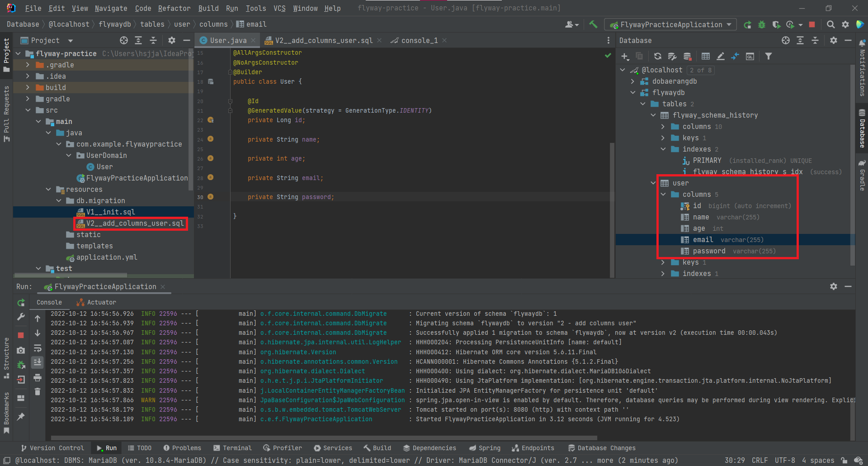This screenshot has height=466, width=868.
Task: Open the Problems tool window button
Action: [x=182, y=448]
